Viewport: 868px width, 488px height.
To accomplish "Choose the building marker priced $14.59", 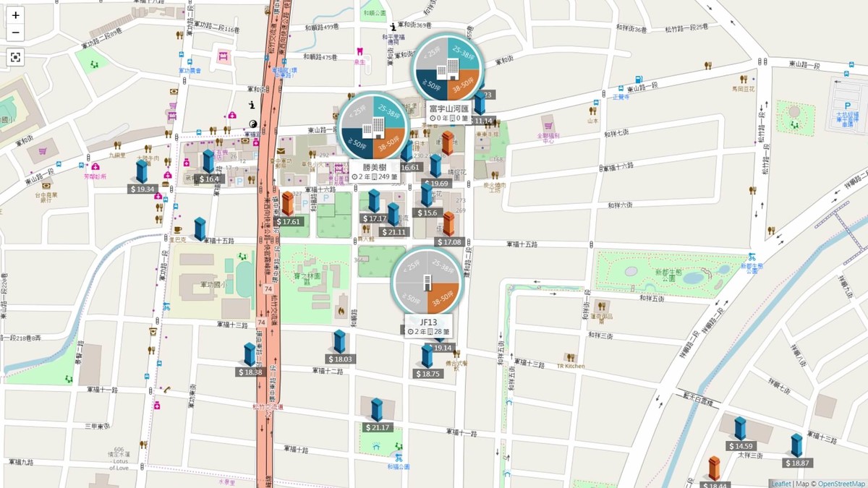I will pyautogui.click(x=741, y=434).
